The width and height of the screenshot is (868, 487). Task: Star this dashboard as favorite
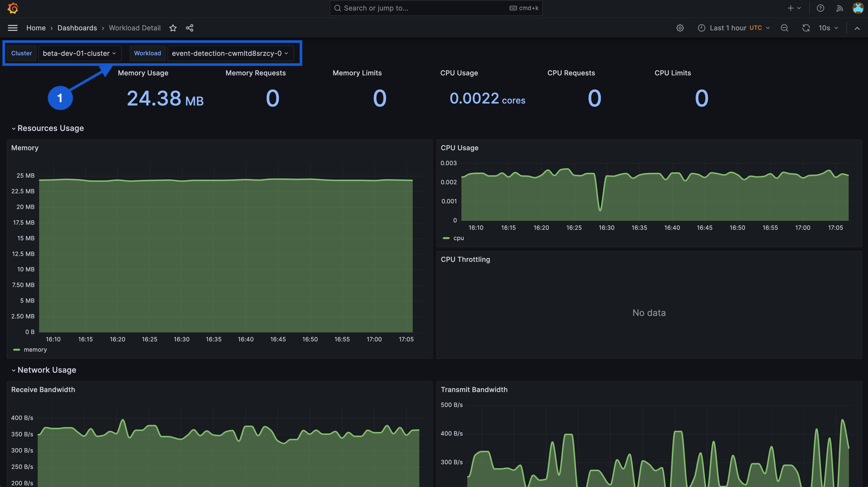point(173,28)
